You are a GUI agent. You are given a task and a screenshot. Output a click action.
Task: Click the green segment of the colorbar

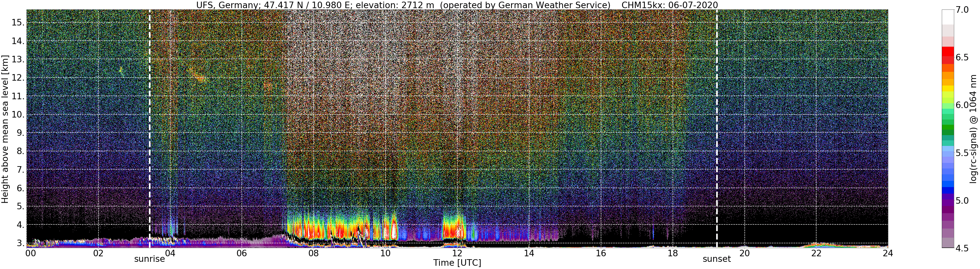tap(947, 127)
